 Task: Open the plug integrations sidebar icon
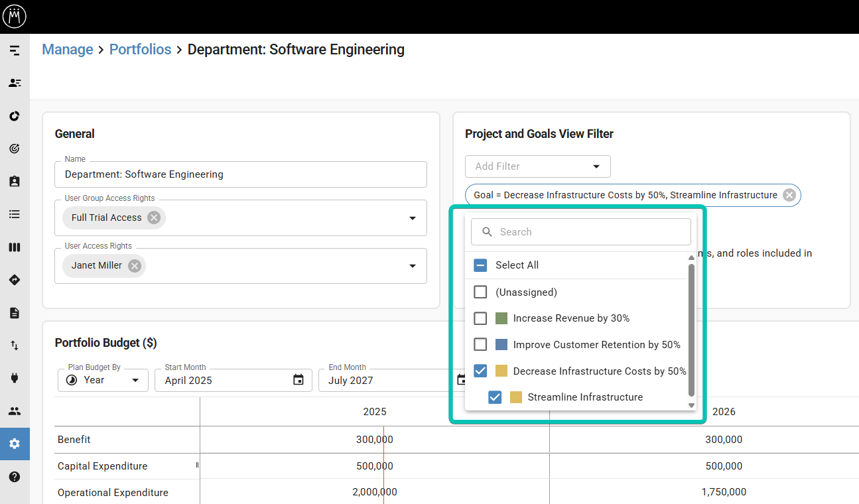tap(15, 378)
